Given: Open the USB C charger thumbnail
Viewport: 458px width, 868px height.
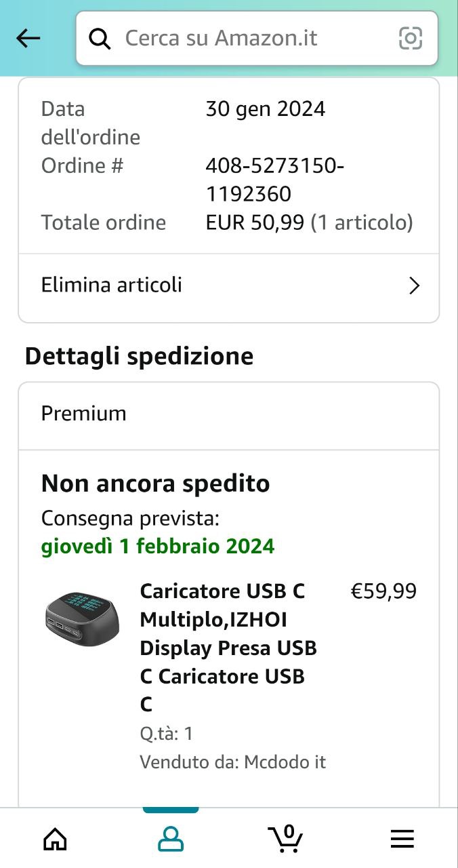Looking at the screenshot, I should coord(82,618).
